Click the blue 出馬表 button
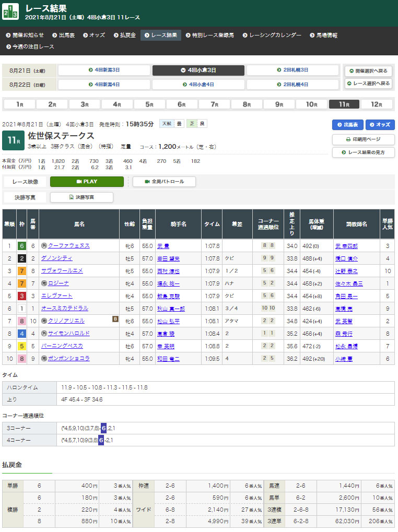Viewport: 398px width, 532px height. pyautogui.click(x=347, y=125)
